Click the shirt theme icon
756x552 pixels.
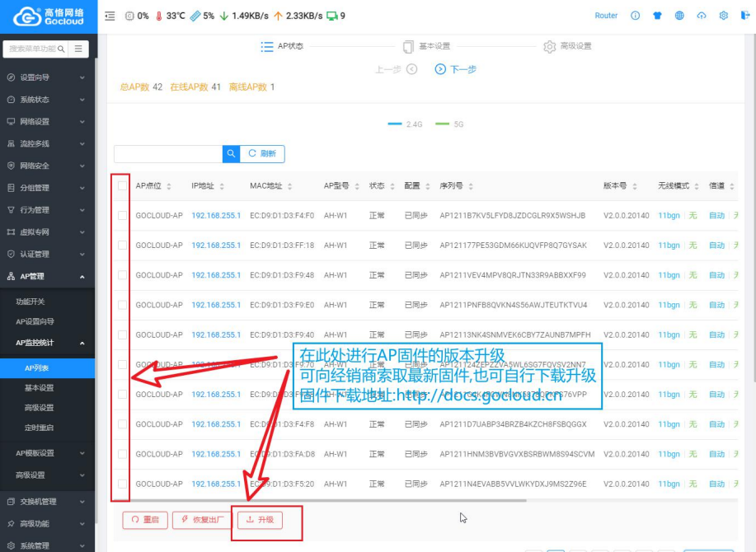[657, 16]
